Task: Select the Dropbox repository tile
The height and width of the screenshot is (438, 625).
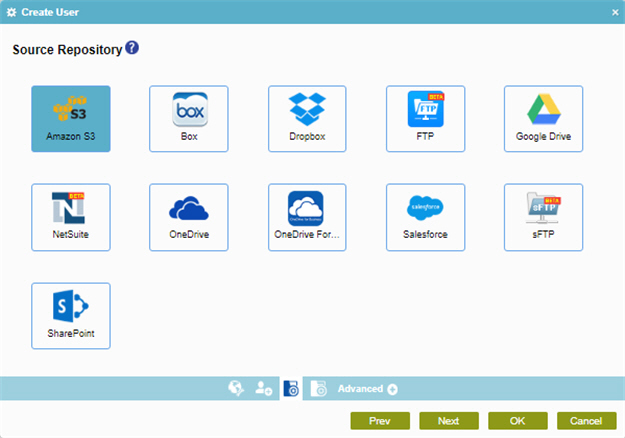Action: [x=307, y=119]
